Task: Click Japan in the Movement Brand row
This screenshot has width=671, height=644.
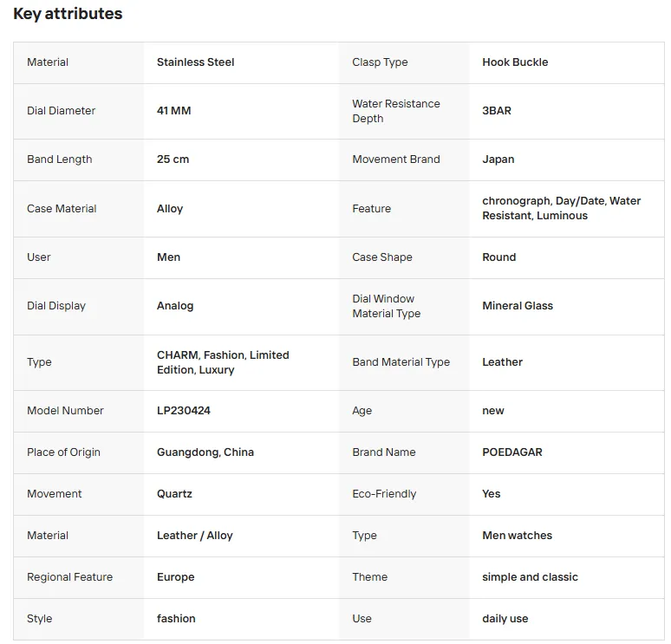Action: 498,159
